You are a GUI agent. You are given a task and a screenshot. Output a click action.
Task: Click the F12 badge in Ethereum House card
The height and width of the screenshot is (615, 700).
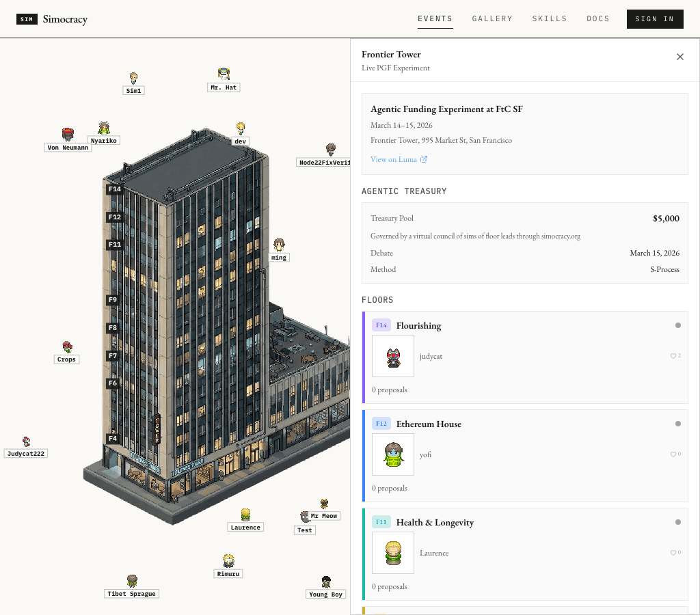pyautogui.click(x=381, y=424)
